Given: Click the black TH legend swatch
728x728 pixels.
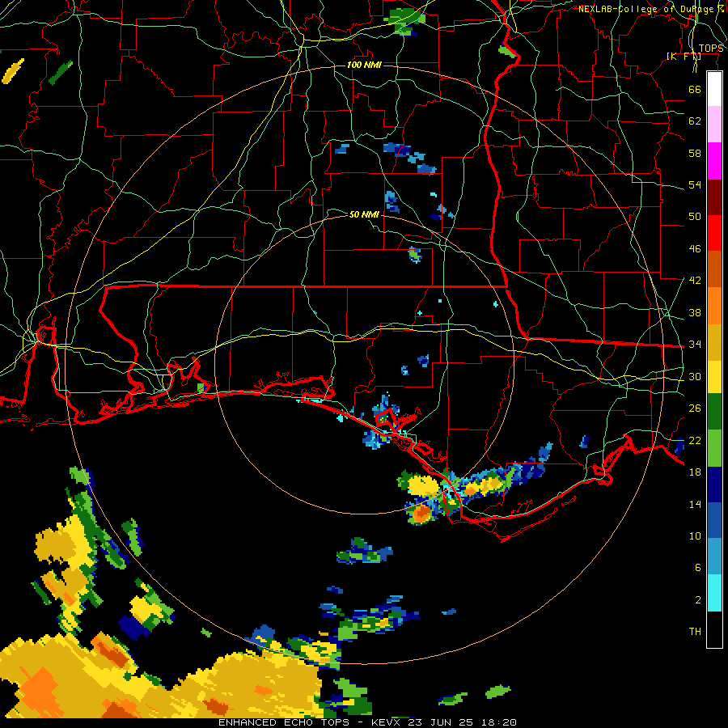Looking at the screenshot, I should click(x=714, y=629).
